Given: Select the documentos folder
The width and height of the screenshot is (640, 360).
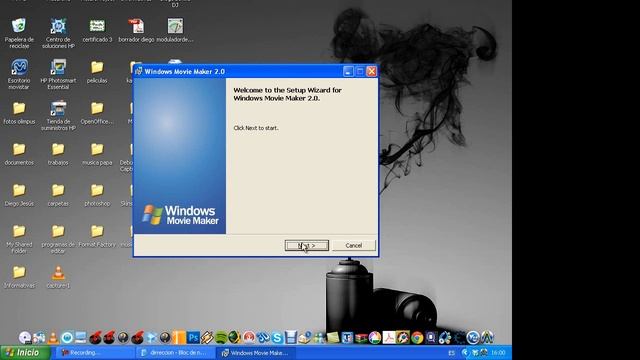Looking at the screenshot, I should (19, 154).
